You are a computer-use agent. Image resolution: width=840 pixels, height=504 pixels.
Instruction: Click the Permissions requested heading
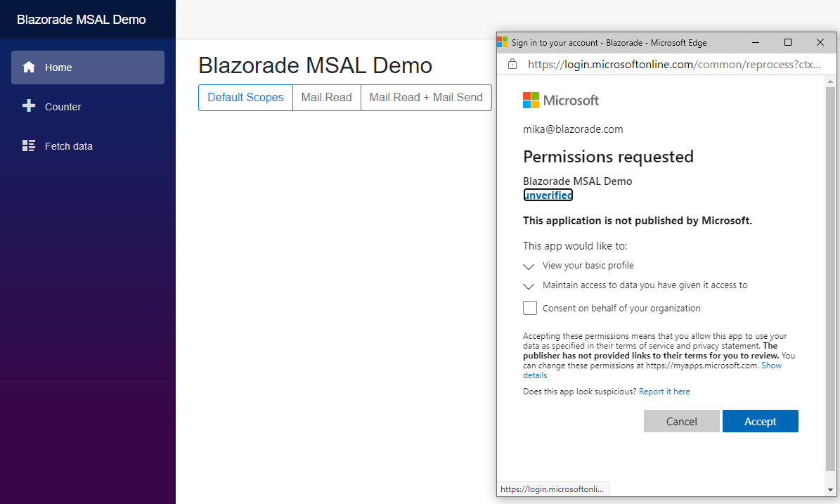point(608,156)
